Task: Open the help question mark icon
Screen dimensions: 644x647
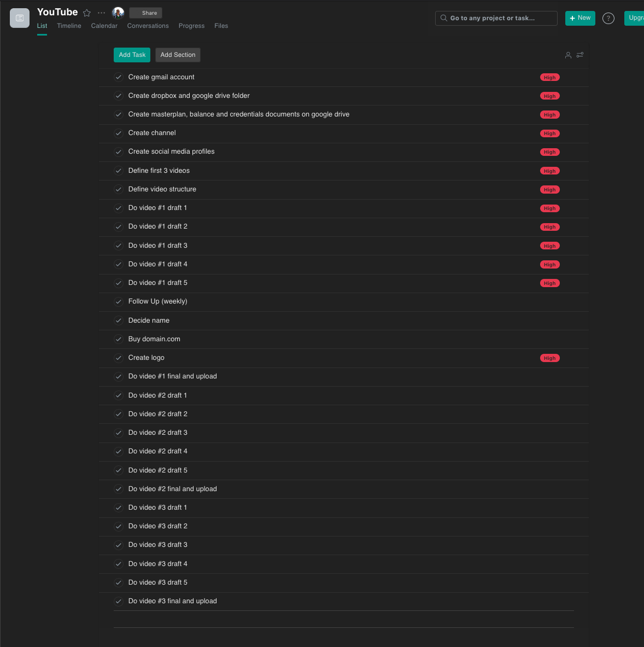Action: 608,18
